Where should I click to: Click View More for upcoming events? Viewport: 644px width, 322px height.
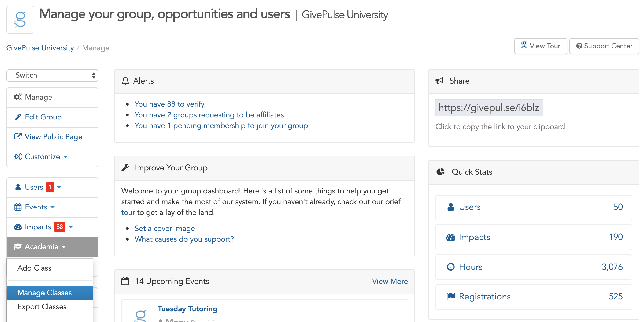tap(390, 281)
